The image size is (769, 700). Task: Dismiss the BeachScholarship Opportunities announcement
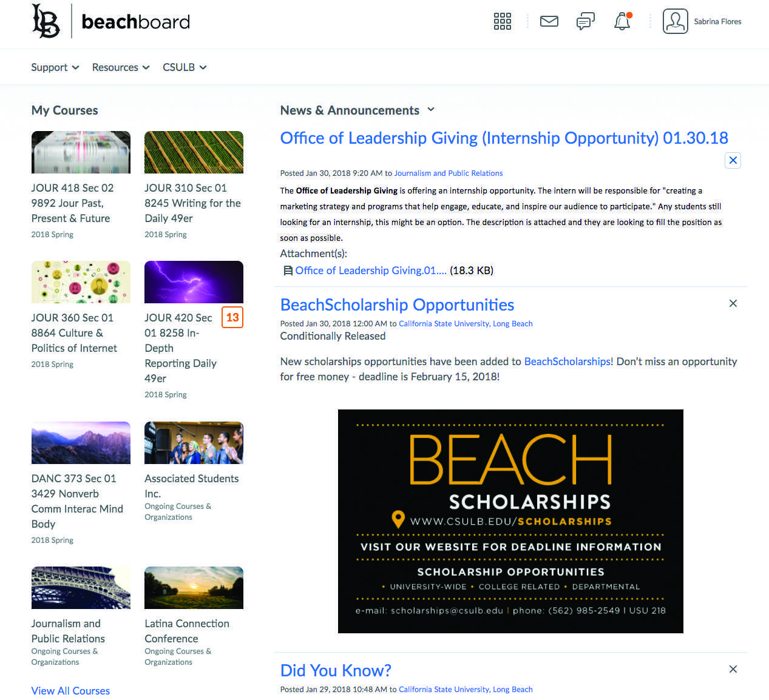coord(733,303)
